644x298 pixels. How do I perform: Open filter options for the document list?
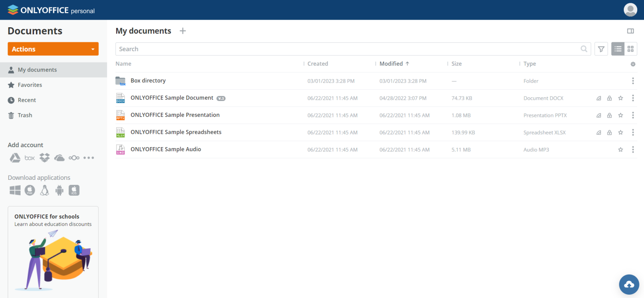click(x=601, y=49)
